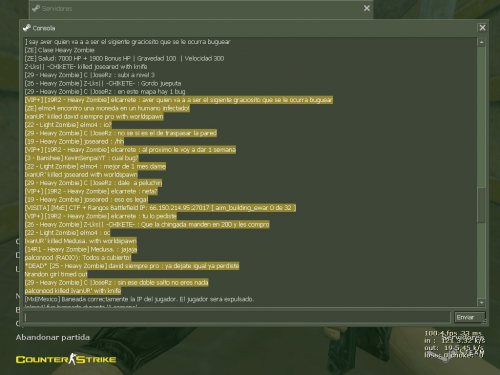
Task: Click the empty scrollbar track above the thumb
Action: [481, 117]
